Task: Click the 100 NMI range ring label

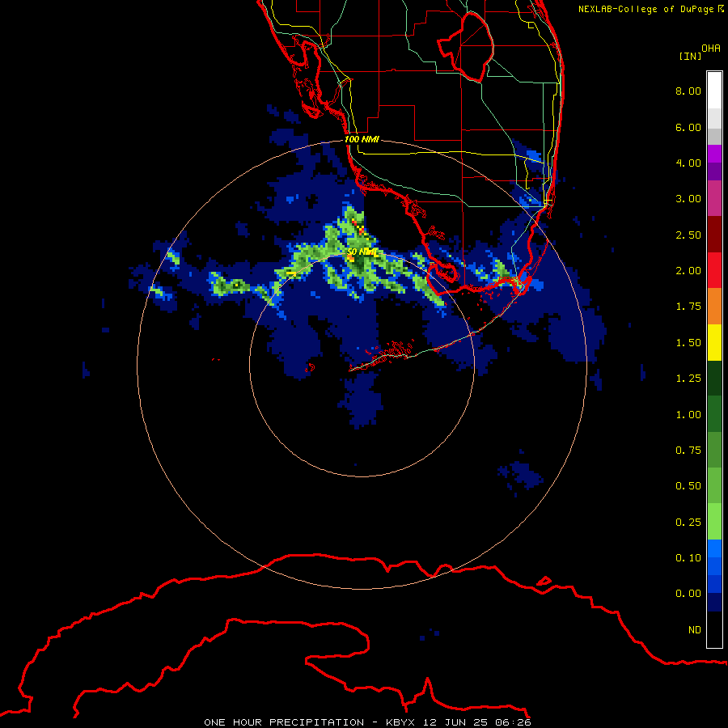Action: pyautogui.click(x=362, y=139)
